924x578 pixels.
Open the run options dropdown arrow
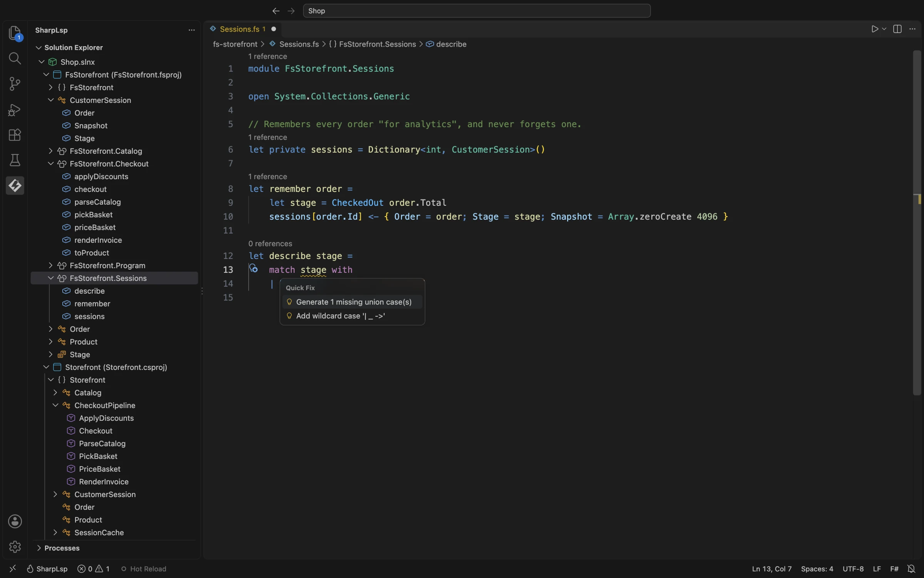point(884,29)
